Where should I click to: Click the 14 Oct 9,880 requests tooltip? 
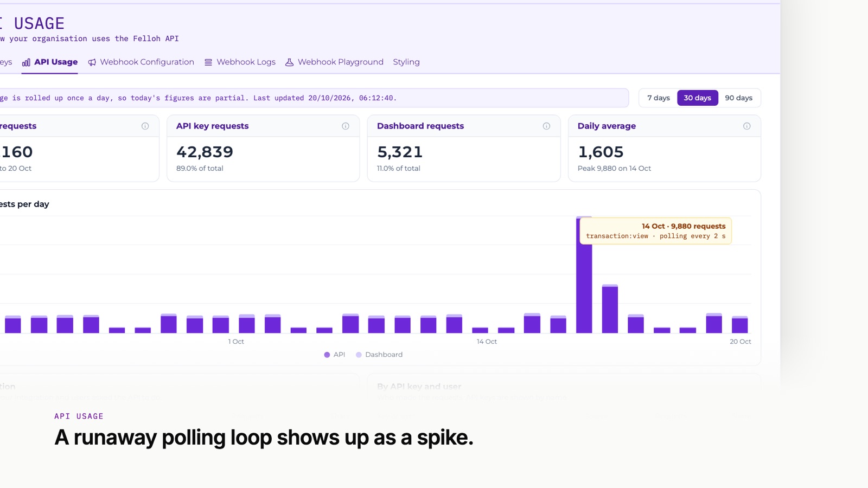(x=656, y=231)
